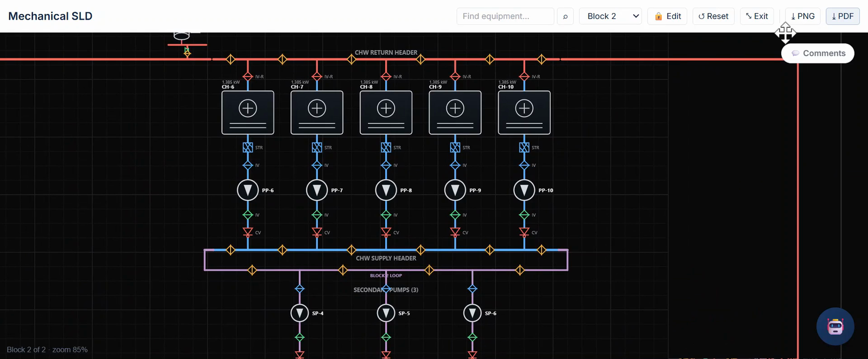
Task: Click secondary pump SP-4 symbol
Action: 299,313
